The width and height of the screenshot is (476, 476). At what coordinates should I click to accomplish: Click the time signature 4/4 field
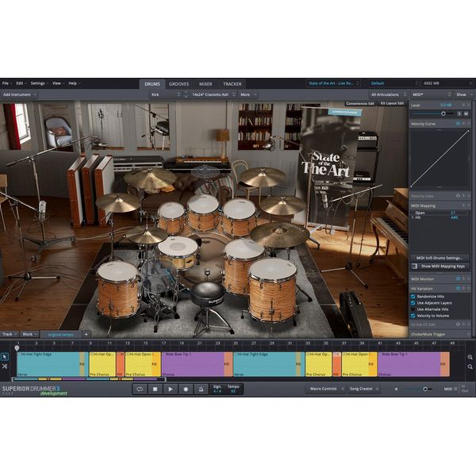pyautogui.click(x=217, y=389)
